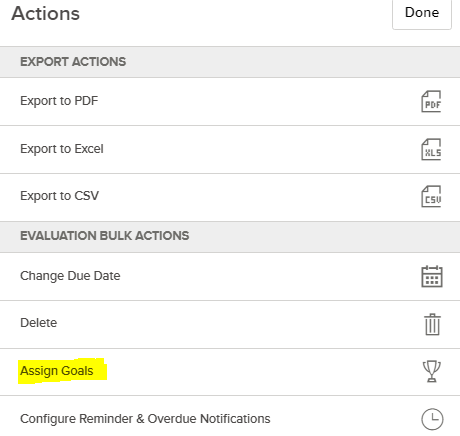Viewport: 460px width, 436px height.
Task: Click the calendar icon for Change Due Date
Action: 432,276
